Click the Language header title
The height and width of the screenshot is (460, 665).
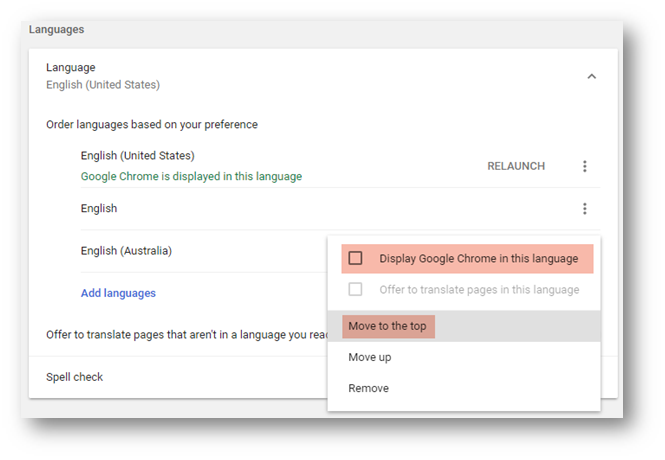[71, 67]
